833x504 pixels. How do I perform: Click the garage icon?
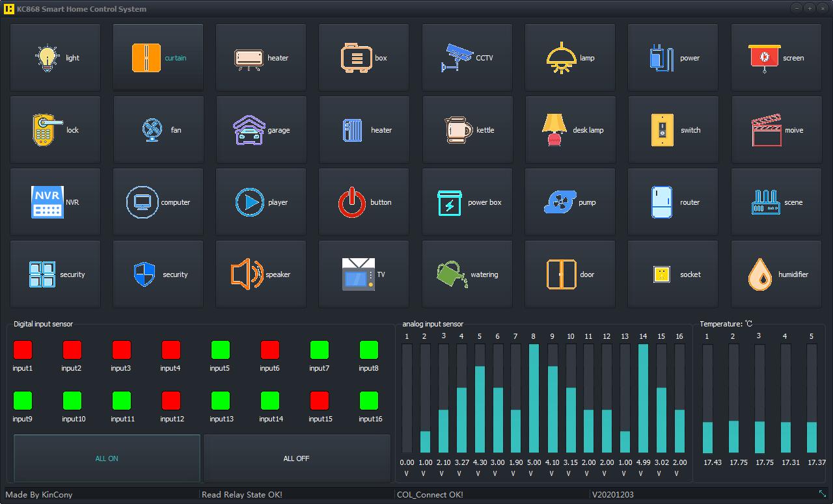[x=249, y=130]
